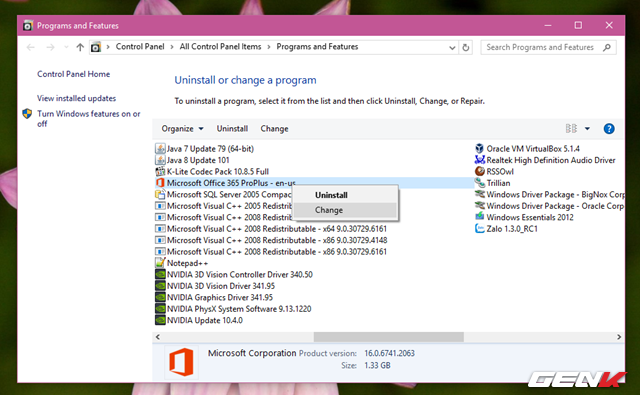
Task: Click the Search Programs and Features field
Action: pyautogui.click(x=548, y=47)
